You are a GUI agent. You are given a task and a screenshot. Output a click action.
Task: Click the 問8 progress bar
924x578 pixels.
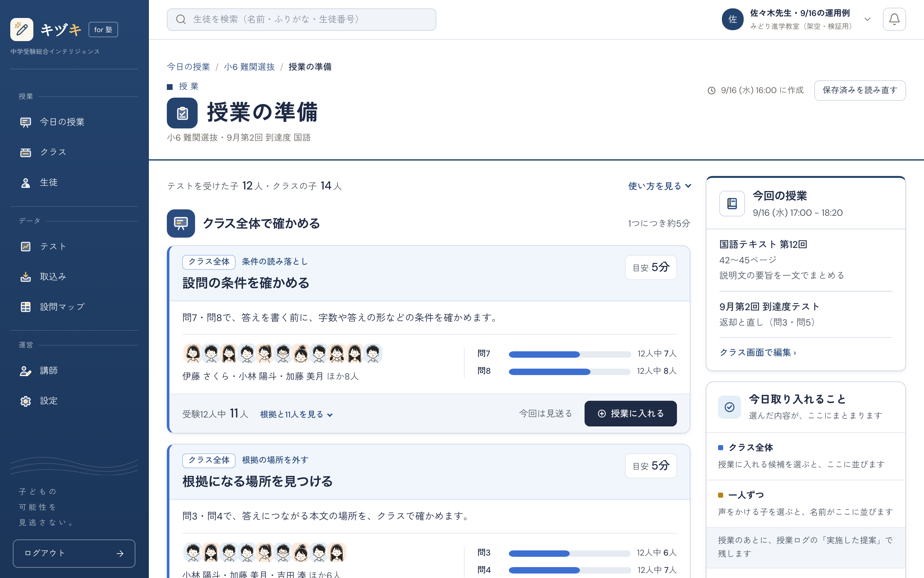[569, 372]
